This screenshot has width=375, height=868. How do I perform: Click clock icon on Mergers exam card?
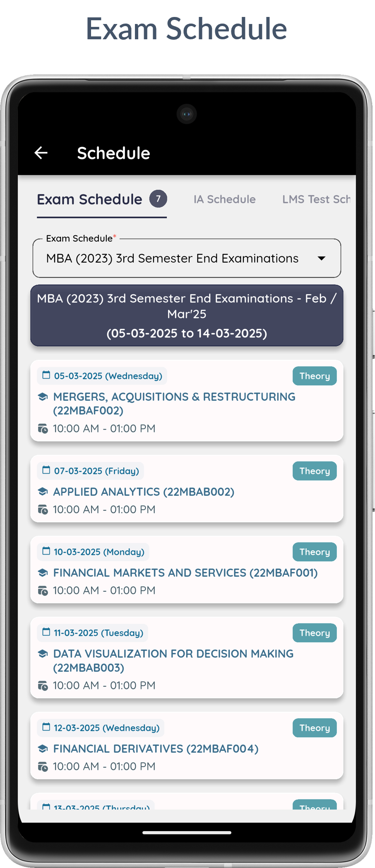coord(43,428)
